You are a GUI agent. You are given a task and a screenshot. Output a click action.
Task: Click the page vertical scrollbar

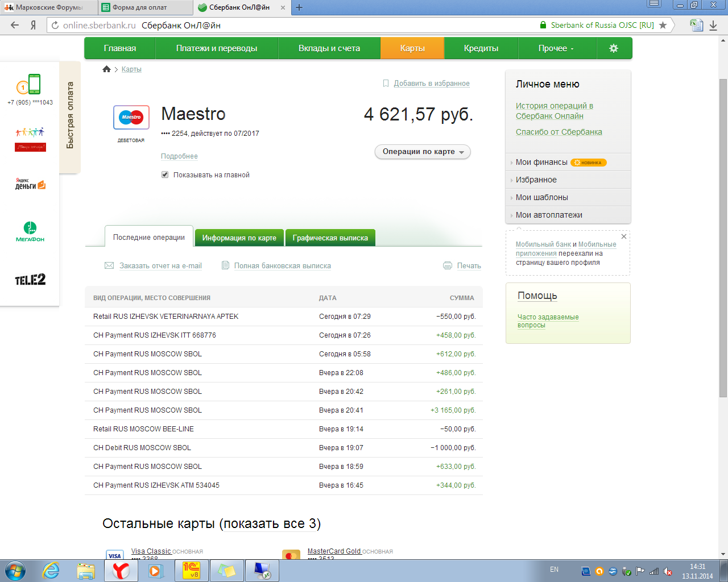[x=723, y=238]
